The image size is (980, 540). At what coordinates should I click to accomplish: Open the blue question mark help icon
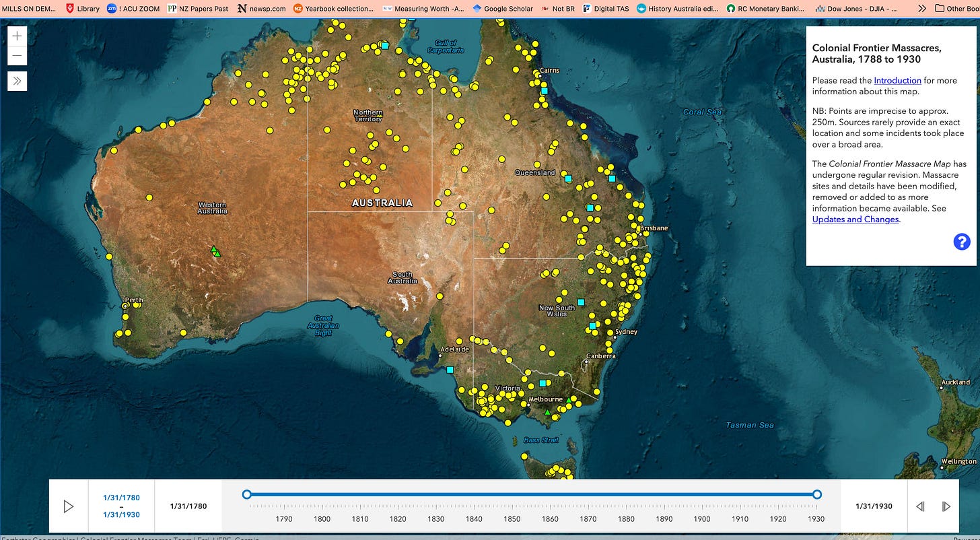pyautogui.click(x=961, y=242)
